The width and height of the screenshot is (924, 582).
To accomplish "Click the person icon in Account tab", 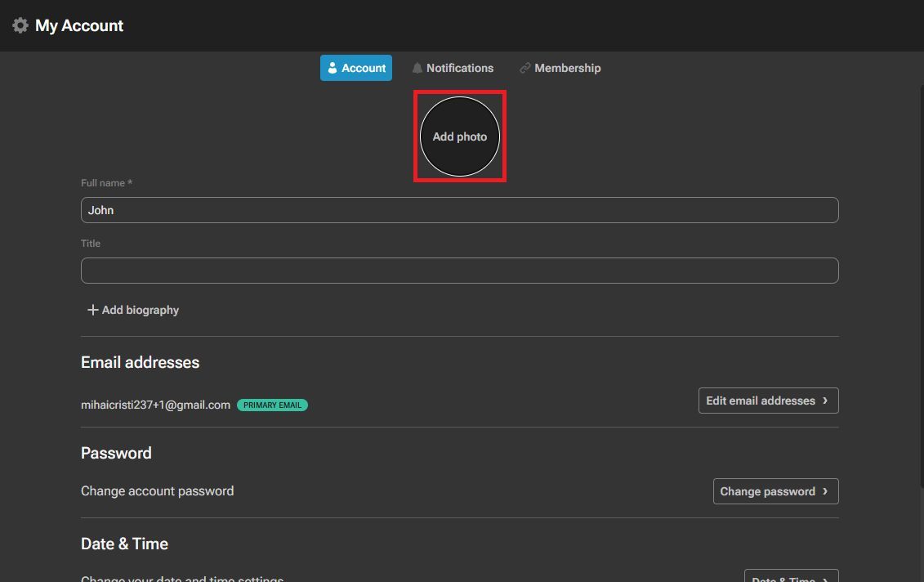I will point(333,68).
